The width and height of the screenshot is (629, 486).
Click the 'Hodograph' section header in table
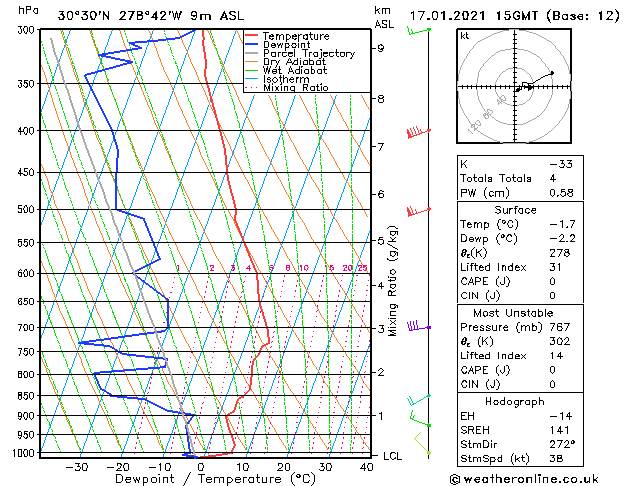pos(515,401)
